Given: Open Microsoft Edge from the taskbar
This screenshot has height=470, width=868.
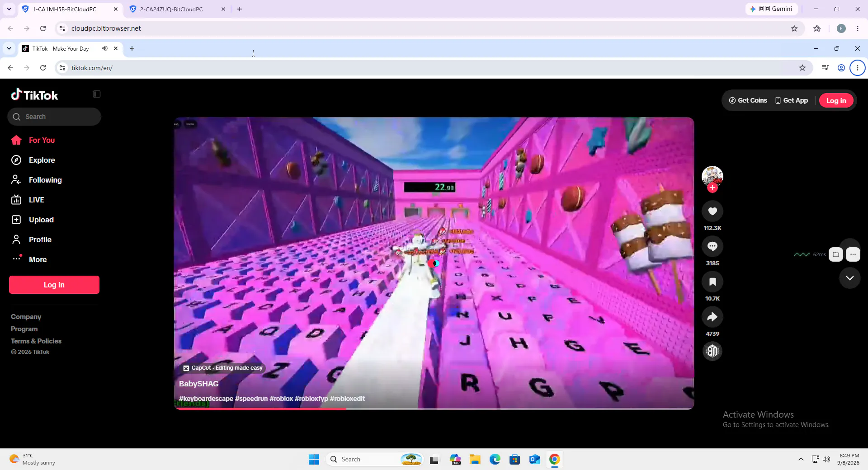Looking at the screenshot, I should pyautogui.click(x=495, y=459).
